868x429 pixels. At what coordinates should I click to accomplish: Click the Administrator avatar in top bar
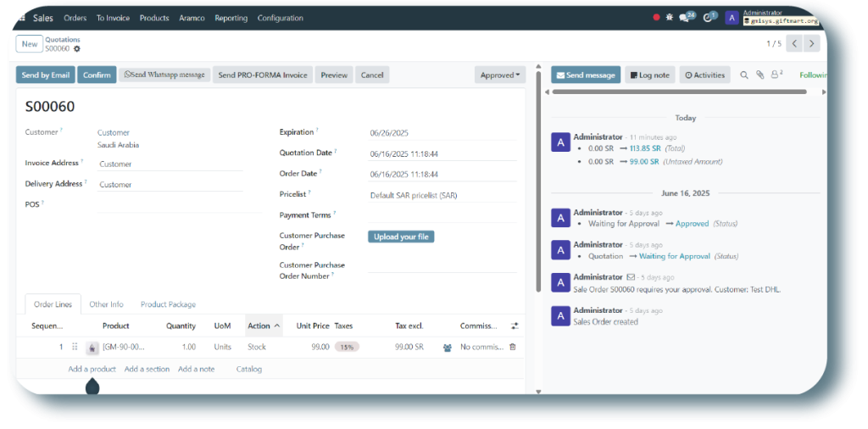pos(732,18)
